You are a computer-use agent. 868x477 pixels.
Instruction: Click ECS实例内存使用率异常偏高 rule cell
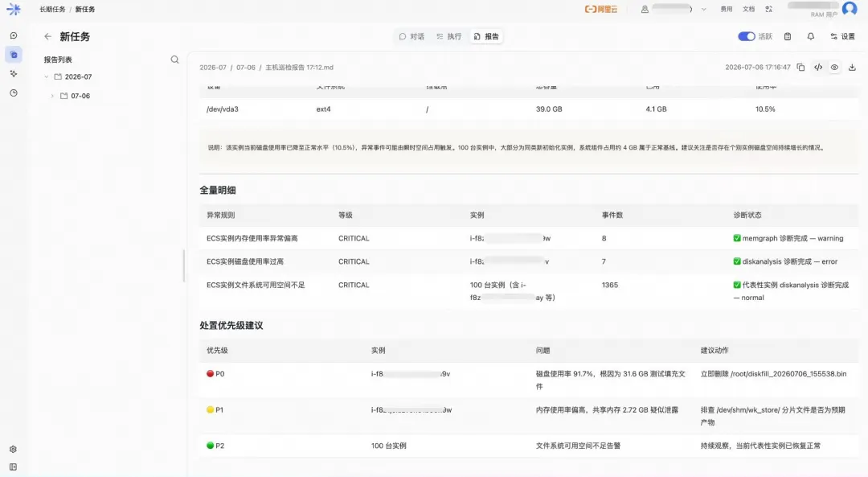(252, 238)
